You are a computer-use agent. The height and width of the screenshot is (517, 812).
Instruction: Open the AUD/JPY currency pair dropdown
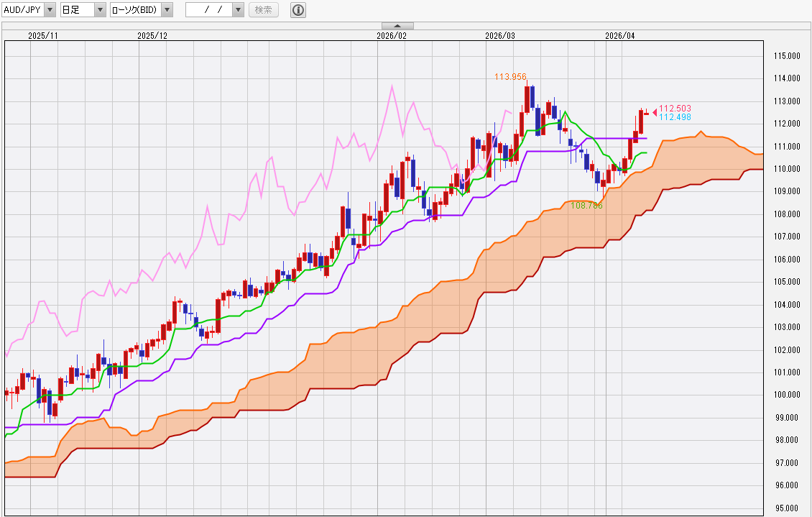tap(49, 10)
